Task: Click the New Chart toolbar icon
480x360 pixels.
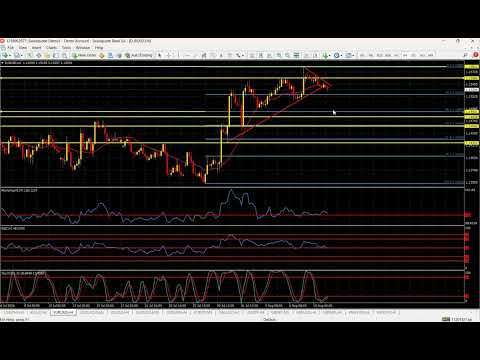Action: (x=5, y=55)
